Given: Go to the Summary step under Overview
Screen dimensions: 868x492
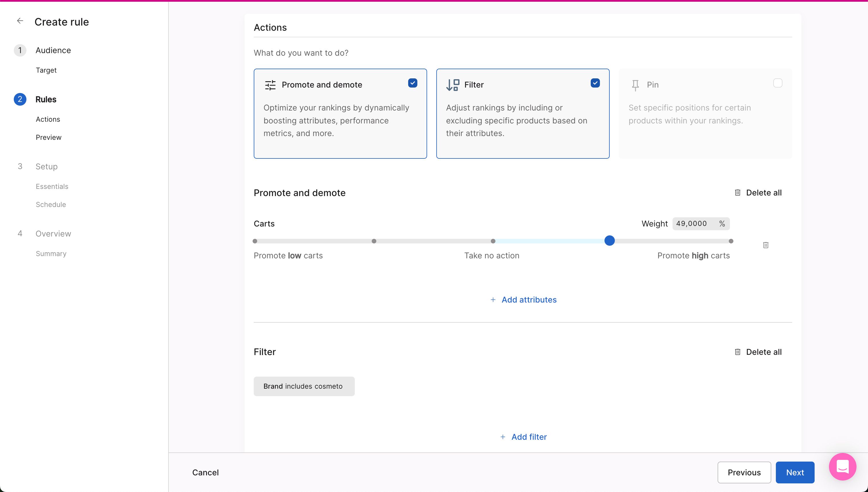Looking at the screenshot, I should click(51, 253).
